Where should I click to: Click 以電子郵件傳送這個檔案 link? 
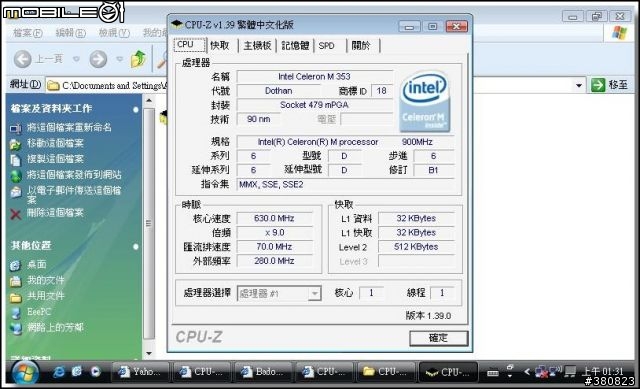pos(74,194)
